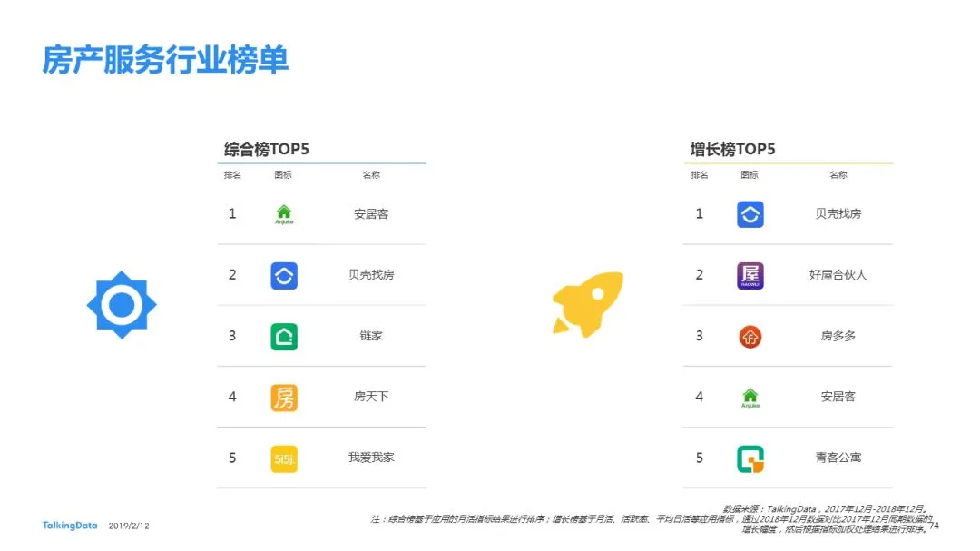Click the 我爱我家 name text

point(371,458)
